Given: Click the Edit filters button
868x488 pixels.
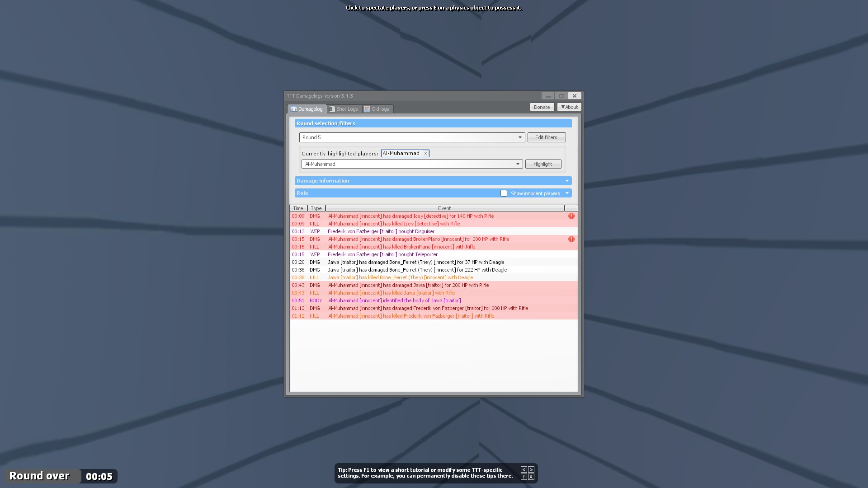Looking at the screenshot, I should (546, 137).
